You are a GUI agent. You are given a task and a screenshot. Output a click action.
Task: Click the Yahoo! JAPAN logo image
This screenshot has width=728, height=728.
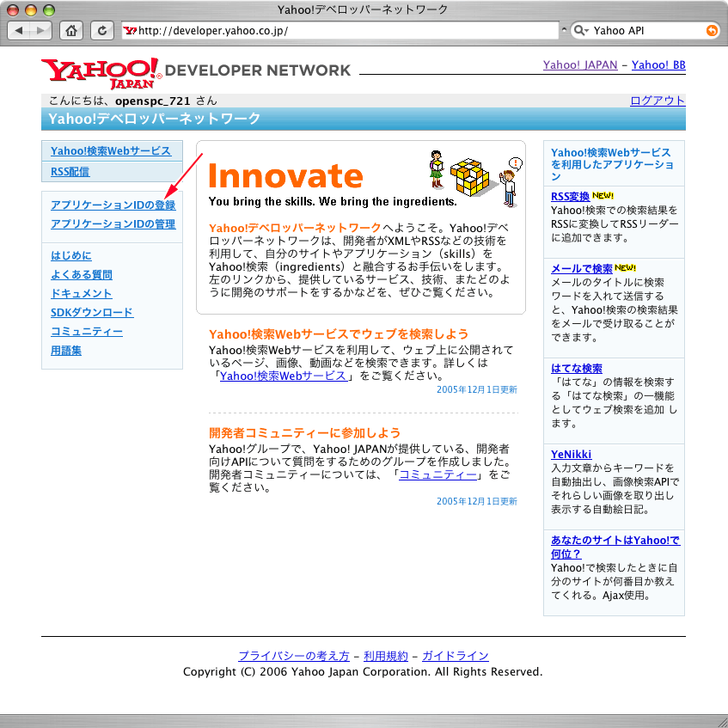pyautogui.click(x=101, y=73)
